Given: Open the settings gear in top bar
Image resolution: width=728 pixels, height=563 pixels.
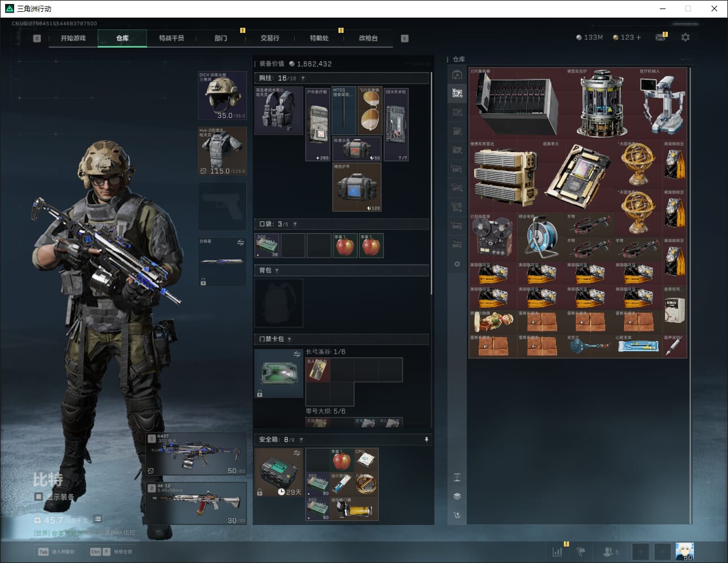Looking at the screenshot, I should (x=685, y=37).
